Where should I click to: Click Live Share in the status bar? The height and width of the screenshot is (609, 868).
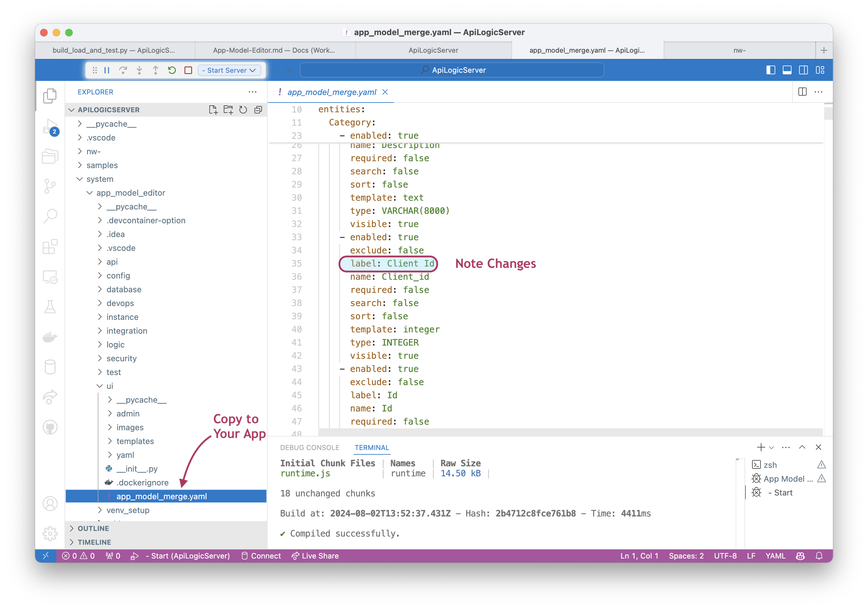pyautogui.click(x=315, y=556)
